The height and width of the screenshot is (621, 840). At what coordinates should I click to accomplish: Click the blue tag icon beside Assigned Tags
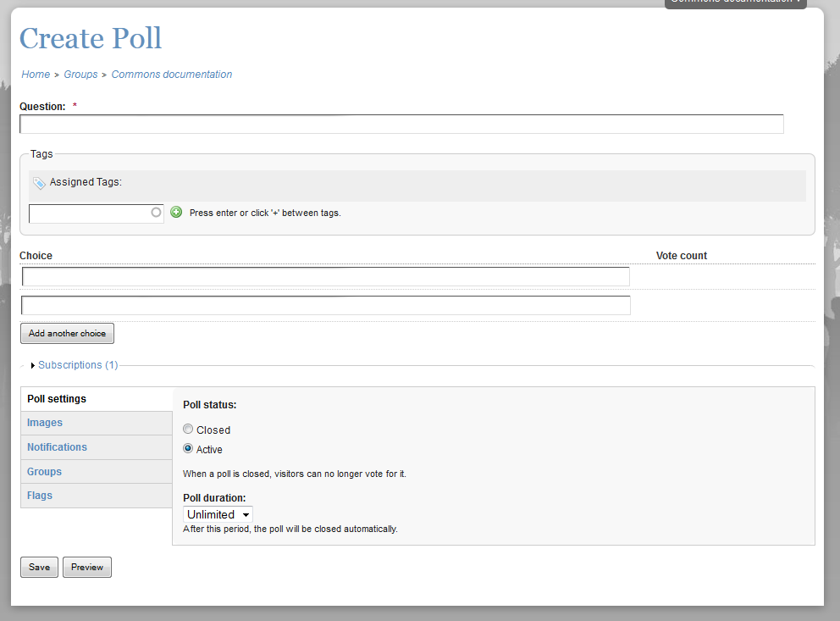[x=39, y=183]
